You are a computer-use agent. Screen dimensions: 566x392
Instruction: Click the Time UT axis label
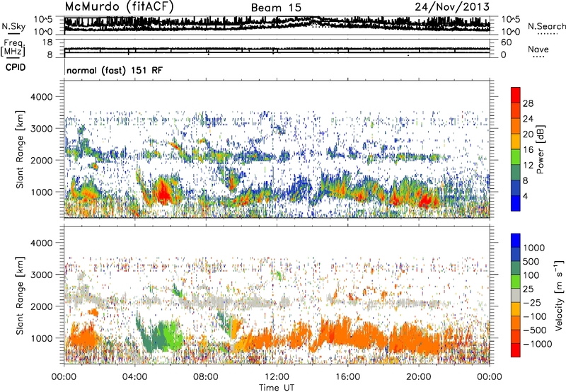(277, 388)
